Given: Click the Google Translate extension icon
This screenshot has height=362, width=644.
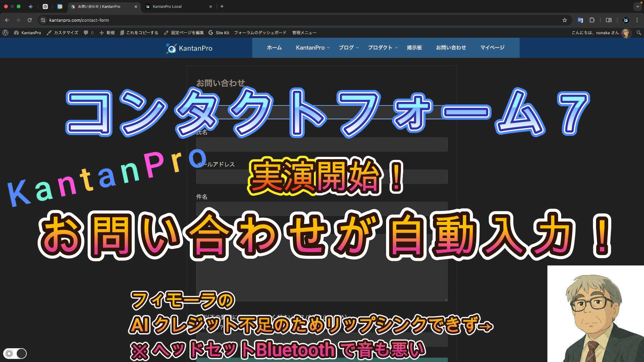Looking at the screenshot, I should pos(580,20).
